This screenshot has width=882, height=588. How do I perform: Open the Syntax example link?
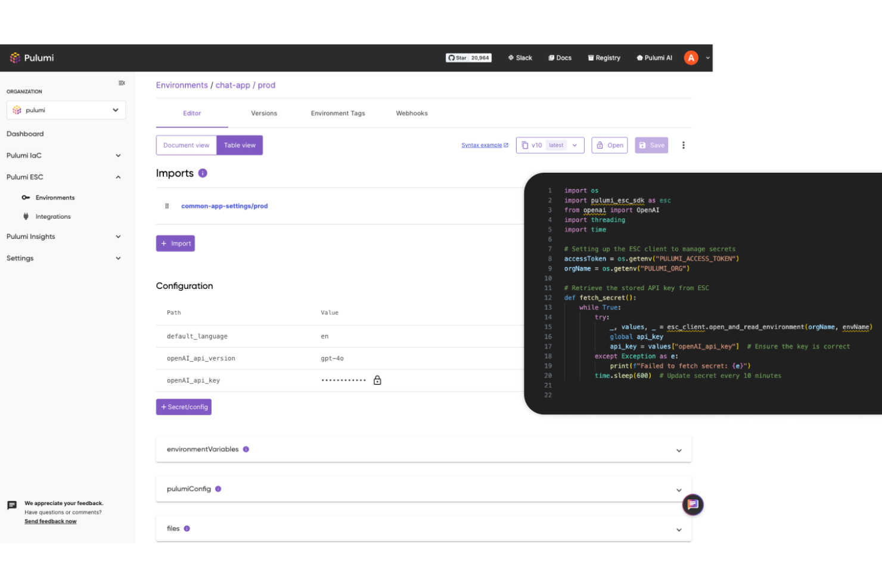[x=485, y=145]
